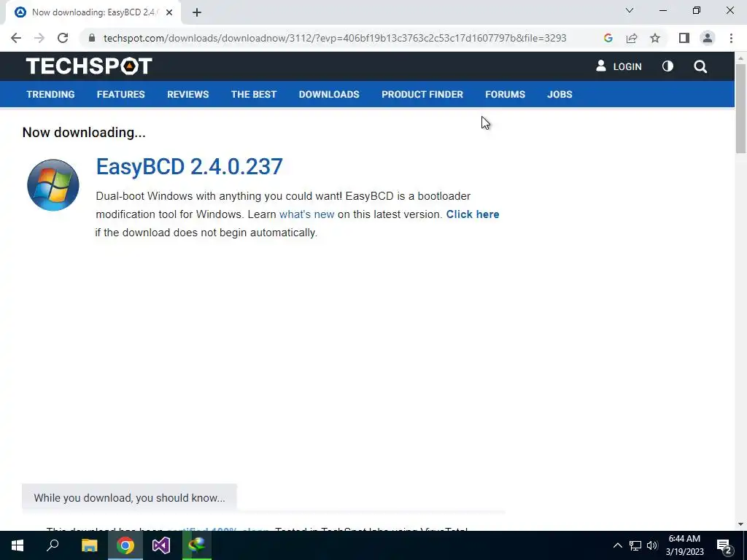
Task: Click the scrollbar up arrow
Action: (x=740, y=58)
